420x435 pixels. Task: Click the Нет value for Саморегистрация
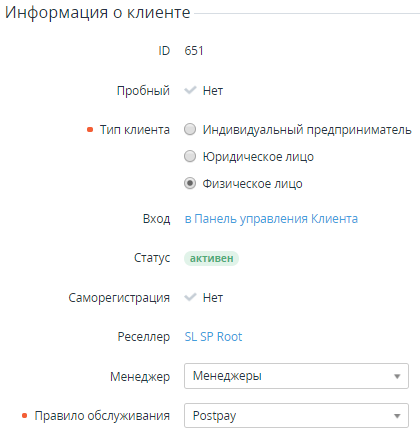click(213, 298)
